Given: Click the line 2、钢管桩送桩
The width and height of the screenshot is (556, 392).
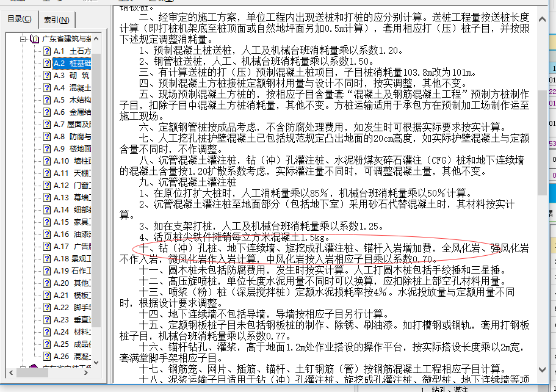Looking at the screenshot, I should pos(256,62).
